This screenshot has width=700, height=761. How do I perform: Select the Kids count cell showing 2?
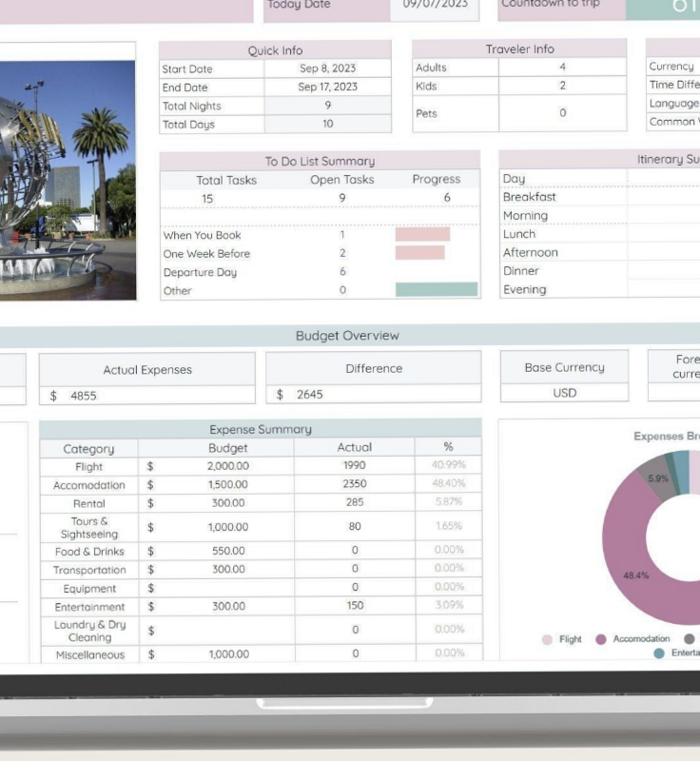[x=562, y=86]
